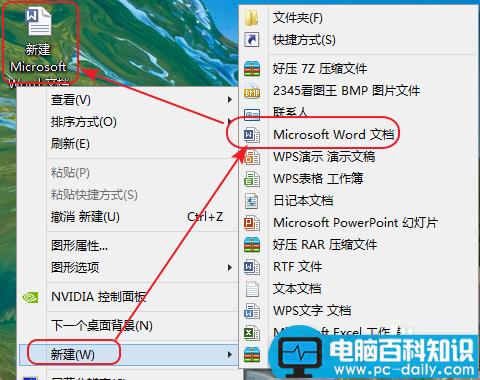Click the WPS icon beside WPS文字 文档

coord(252,311)
